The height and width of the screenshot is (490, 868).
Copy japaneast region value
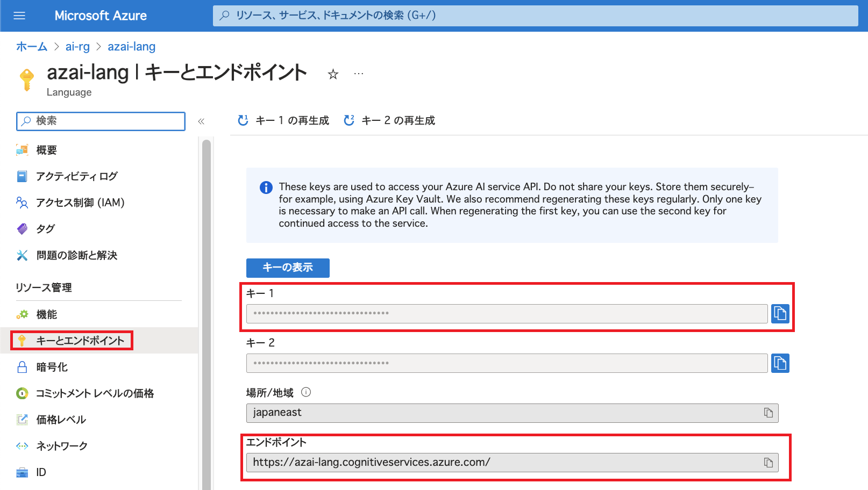(x=769, y=413)
